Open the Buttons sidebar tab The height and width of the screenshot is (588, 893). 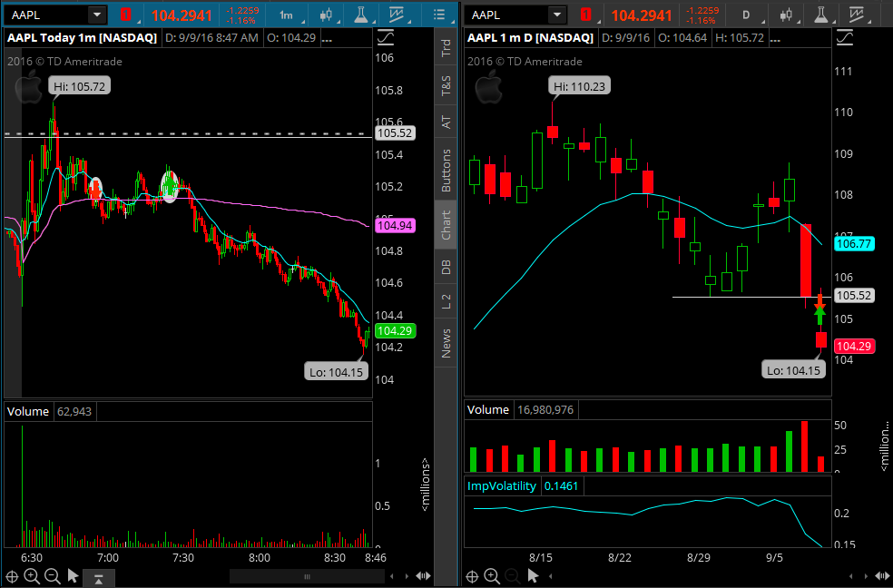[x=446, y=171]
